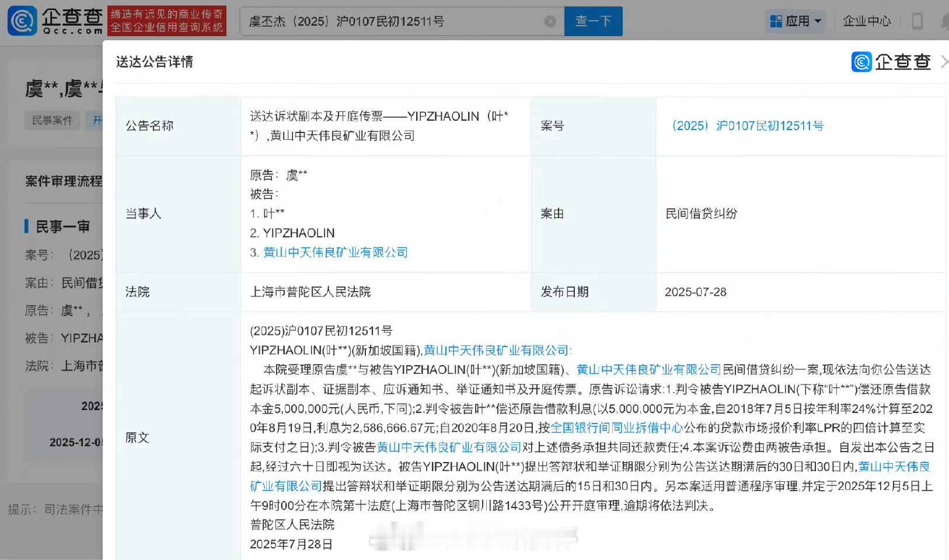Clear the search field with the X icon
Screen dimensions: 949x560
coord(550,22)
